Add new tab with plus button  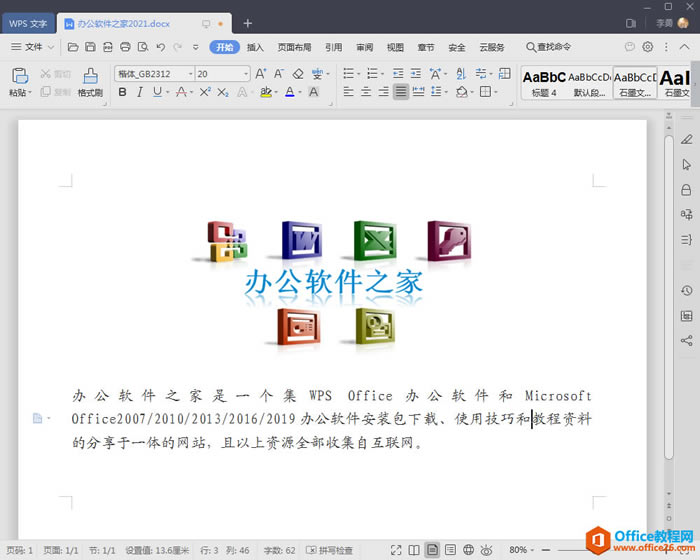[x=248, y=23]
